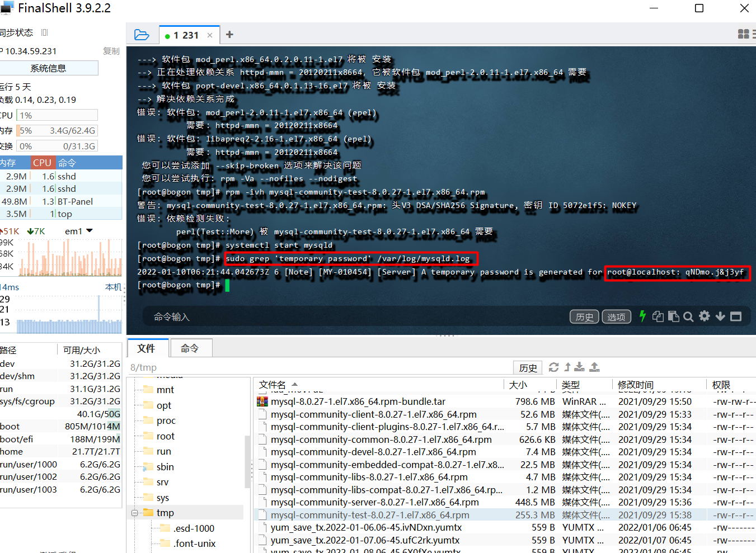
Task: Sort processes by 命令 (command) column
Action: [x=89, y=163]
